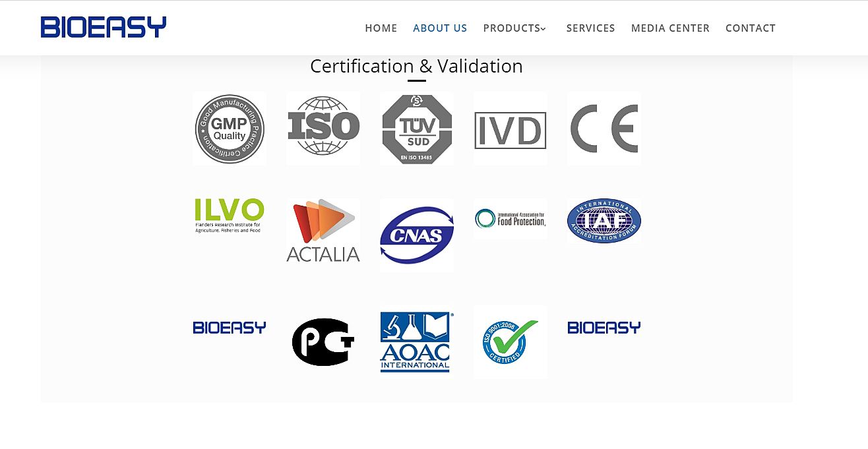This screenshot has height=449, width=868.
Task: Go to the Home page
Action: coord(381,28)
